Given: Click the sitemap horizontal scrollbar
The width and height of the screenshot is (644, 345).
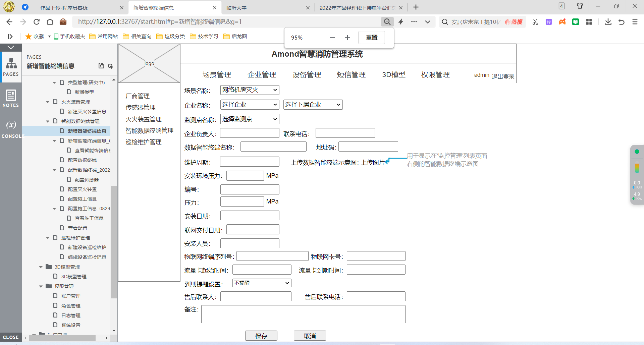Looking at the screenshot, I should click(x=62, y=338).
